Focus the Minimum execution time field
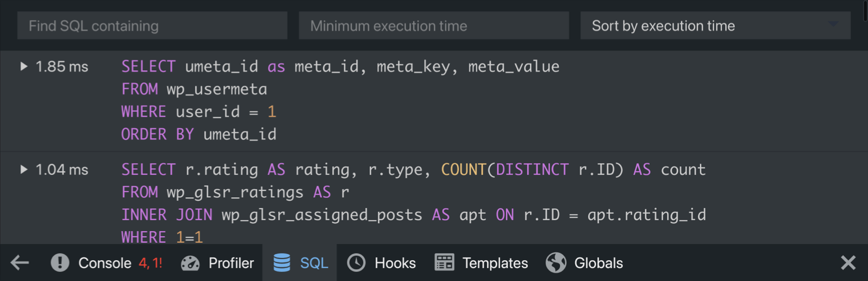Image resolution: width=868 pixels, height=281 pixels. point(434,26)
